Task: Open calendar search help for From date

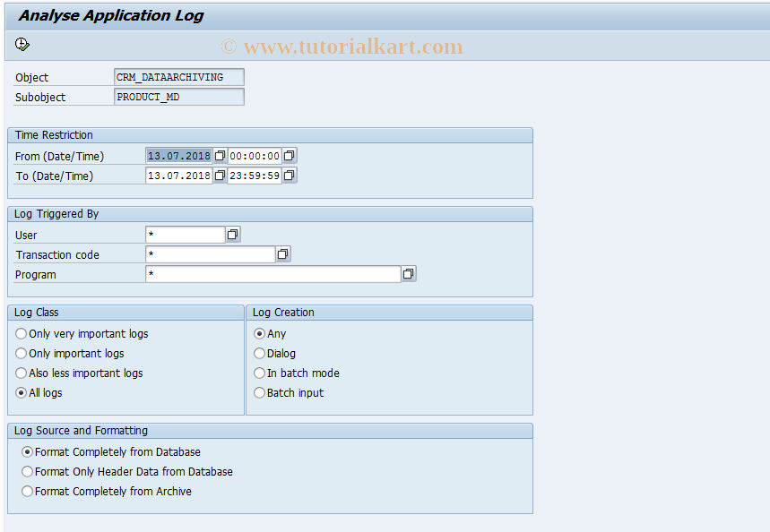Action: point(219,155)
